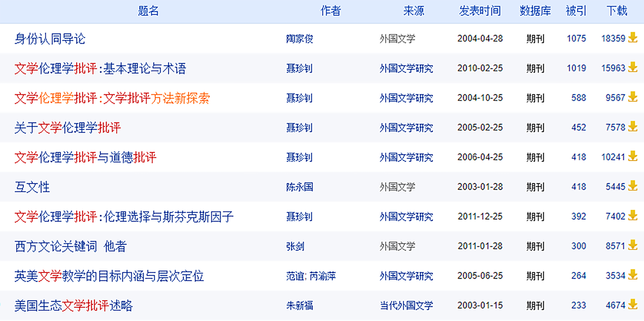Screen dimensions: 644x321
Task: View author 朱新福's profile
Action: point(299,306)
